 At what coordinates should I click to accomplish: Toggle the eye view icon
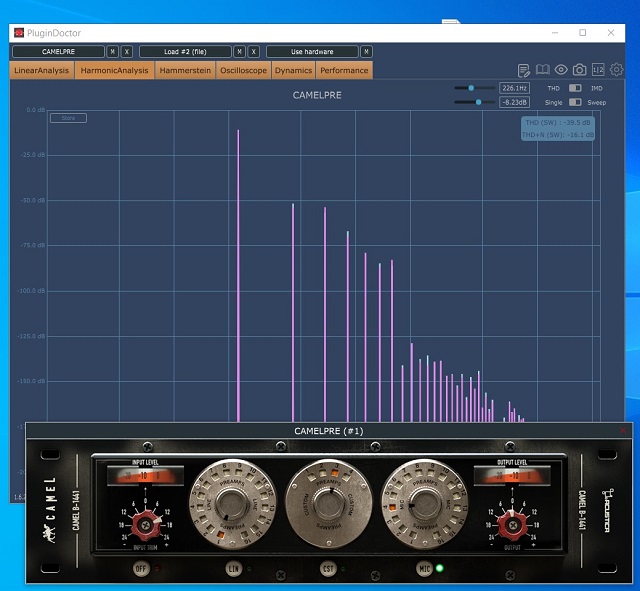[561, 70]
